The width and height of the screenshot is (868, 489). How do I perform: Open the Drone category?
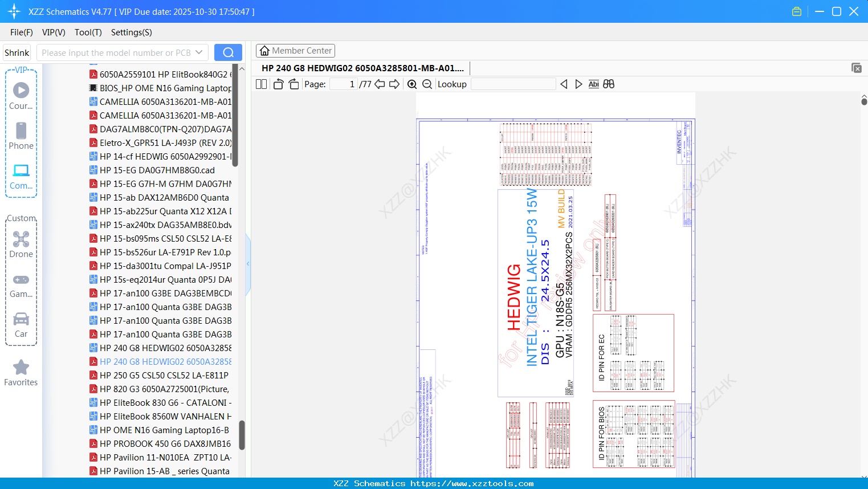coord(21,244)
